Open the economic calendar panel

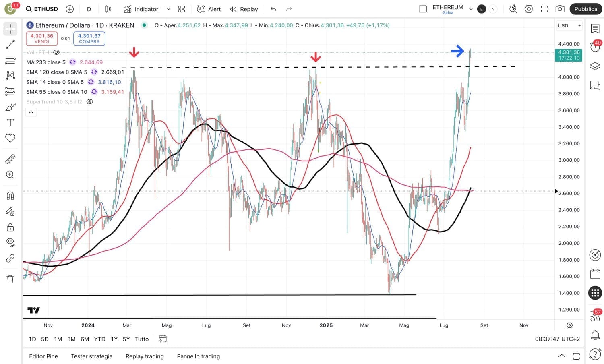tap(595, 274)
